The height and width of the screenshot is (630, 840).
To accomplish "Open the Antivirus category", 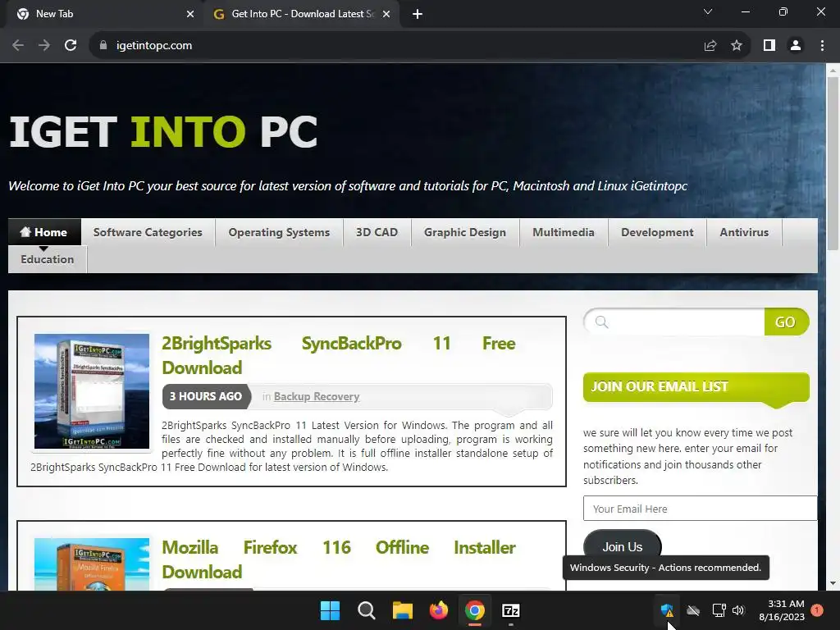I will pyautogui.click(x=744, y=232).
